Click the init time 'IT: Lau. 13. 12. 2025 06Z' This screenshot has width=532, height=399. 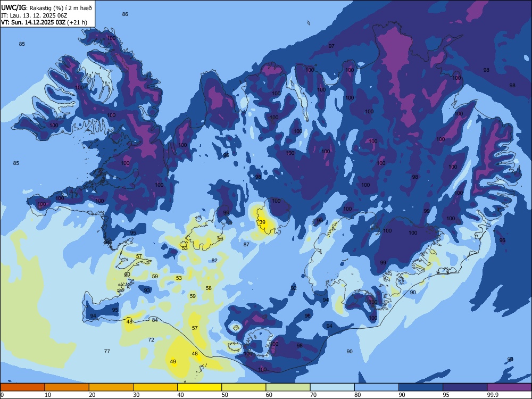[34, 15]
